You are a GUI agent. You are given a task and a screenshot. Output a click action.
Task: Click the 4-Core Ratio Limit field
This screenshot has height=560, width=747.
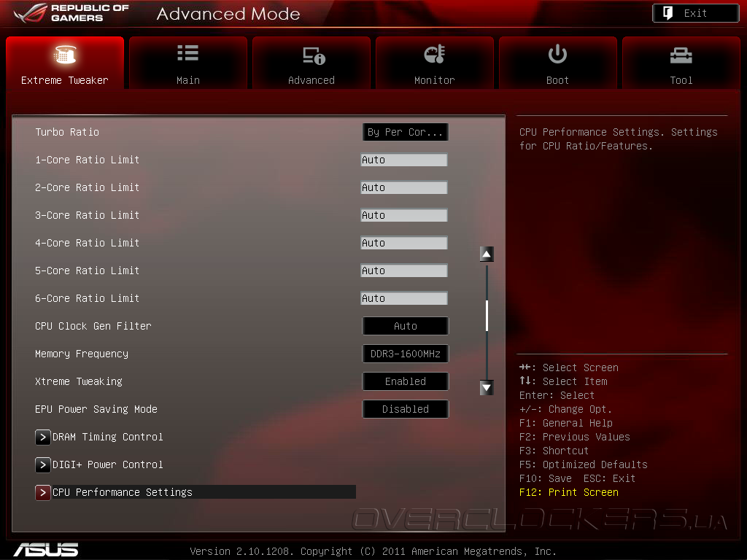point(404,243)
